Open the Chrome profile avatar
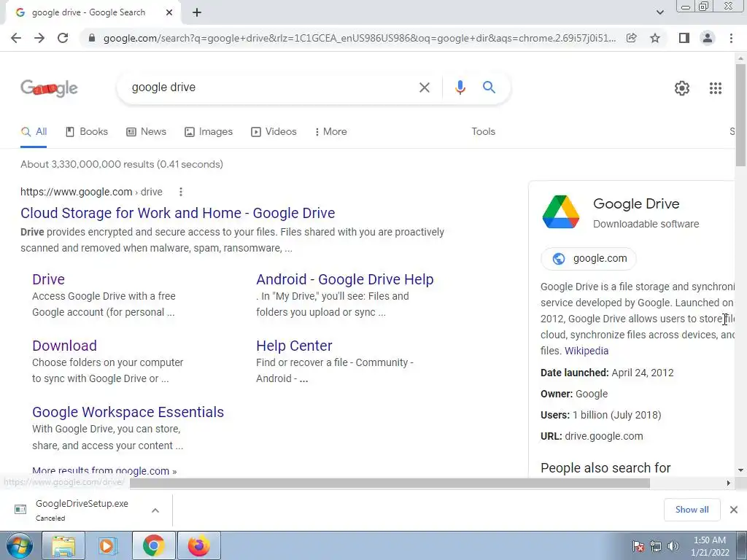The image size is (747, 560). pyautogui.click(x=708, y=38)
